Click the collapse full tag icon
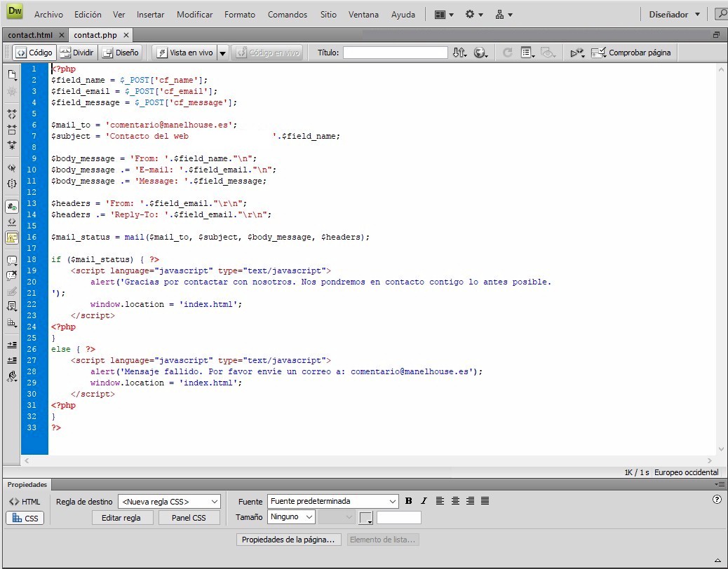 [12, 114]
